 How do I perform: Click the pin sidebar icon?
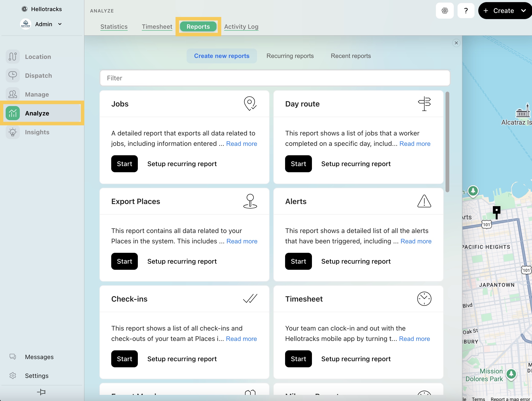pyautogui.click(x=41, y=392)
